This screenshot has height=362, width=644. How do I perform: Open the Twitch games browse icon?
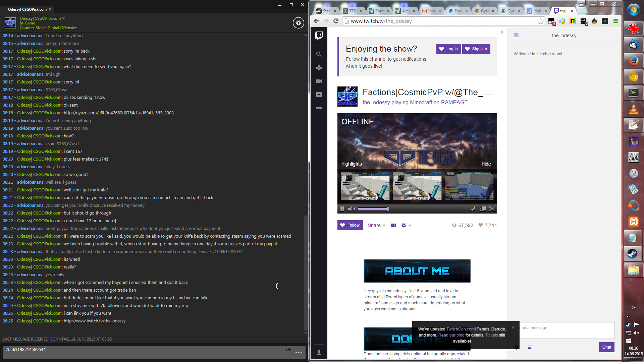(319, 68)
